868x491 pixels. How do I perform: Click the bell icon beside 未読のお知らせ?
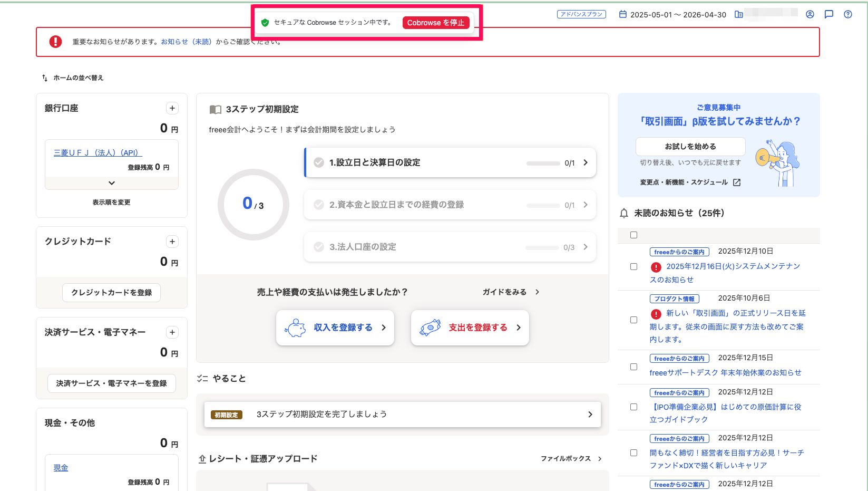(624, 213)
